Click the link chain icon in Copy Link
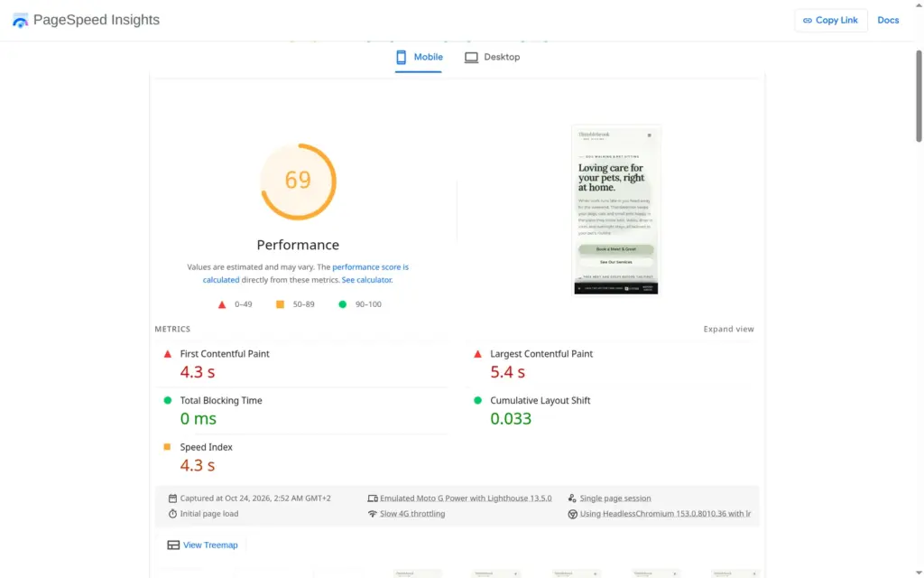This screenshot has height=578, width=924. pos(808,21)
